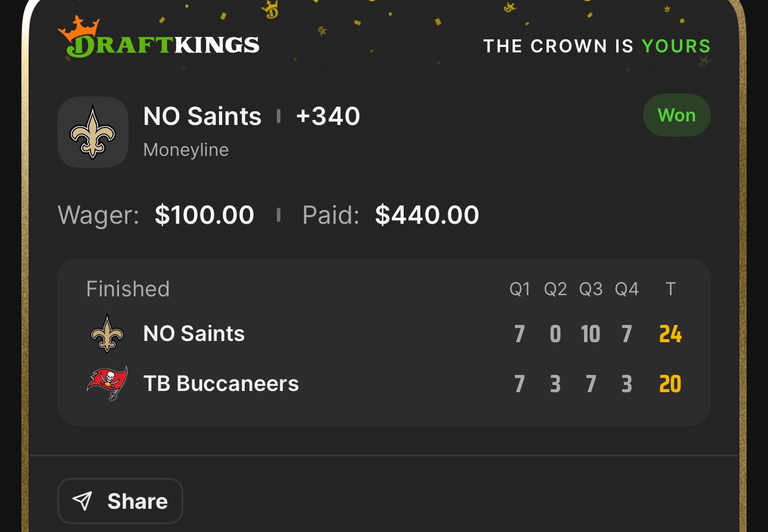This screenshot has height=532, width=768.
Task: Click the paper plane Share icon
Action: pyautogui.click(x=83, y=501)
